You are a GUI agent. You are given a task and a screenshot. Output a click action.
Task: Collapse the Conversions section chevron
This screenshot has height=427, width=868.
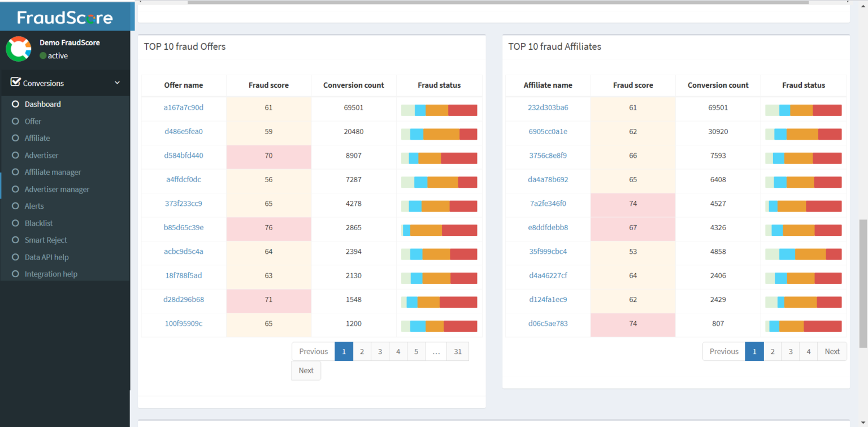tap(117, 83)
